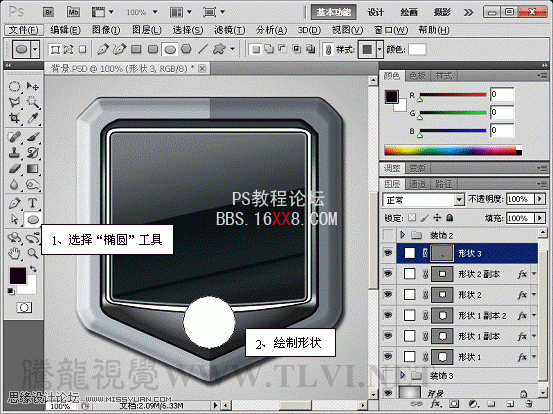
Task: Open custom shape options arrow
Action: pos(232,49)
